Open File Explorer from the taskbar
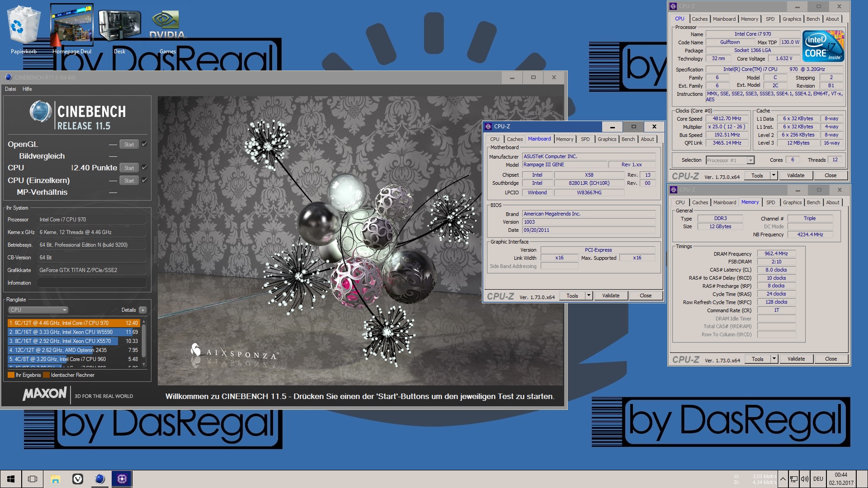 click(x=55, y=479)
